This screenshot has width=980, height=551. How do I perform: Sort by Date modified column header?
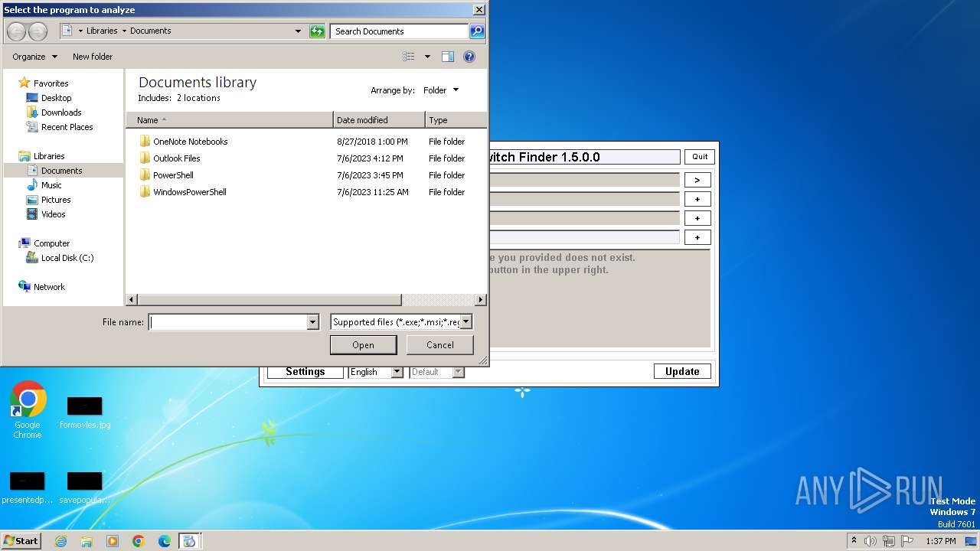tap(380, 120)
